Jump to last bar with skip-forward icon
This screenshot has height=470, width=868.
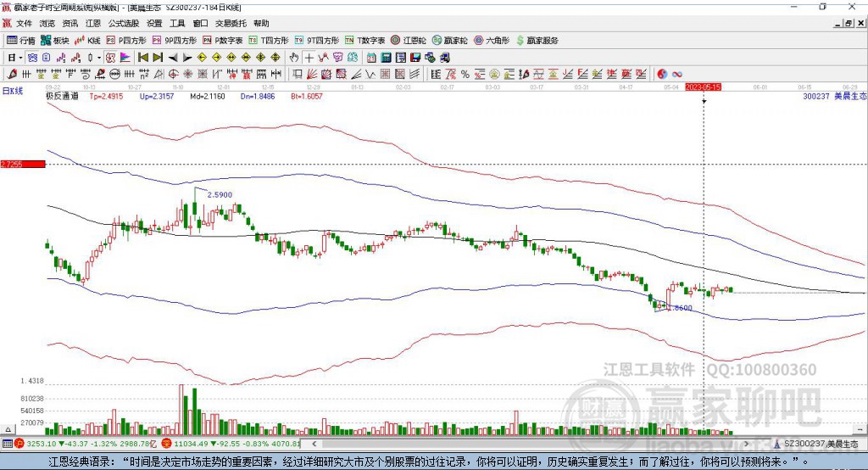[158, 58]
